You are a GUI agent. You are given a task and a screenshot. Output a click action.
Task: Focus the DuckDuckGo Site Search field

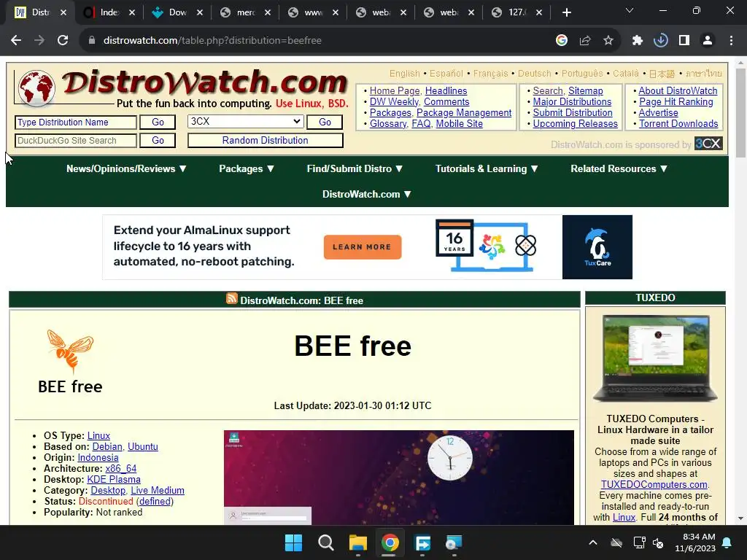(76, 141)
